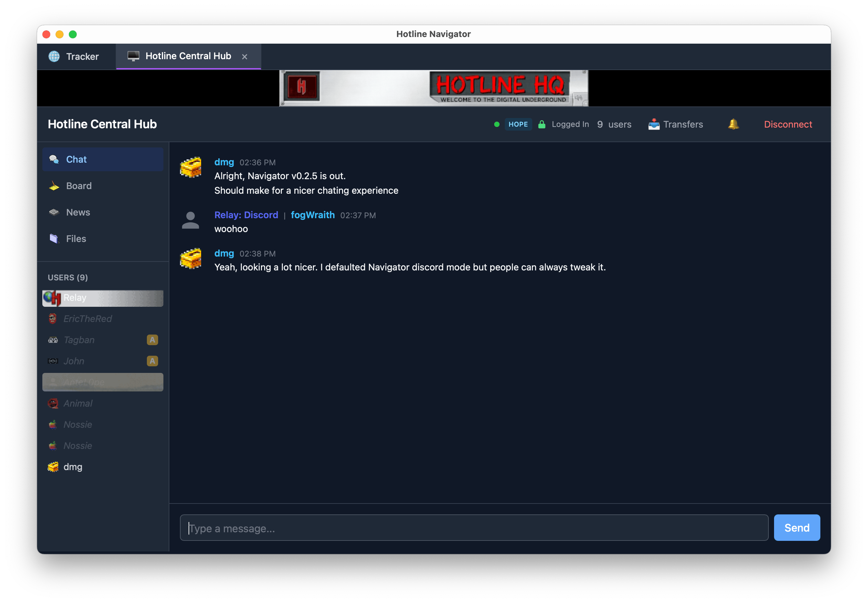This screenshot has height=603, width=868.
Task: Click dmg's avatar on the 02:36 PM message
Action: [x=191, y=167]
